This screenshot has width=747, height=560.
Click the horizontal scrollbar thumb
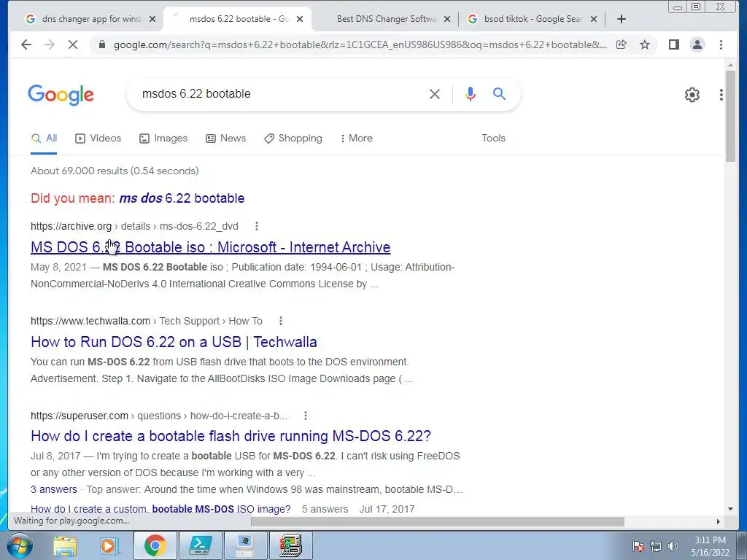click(x=438, y=522)
